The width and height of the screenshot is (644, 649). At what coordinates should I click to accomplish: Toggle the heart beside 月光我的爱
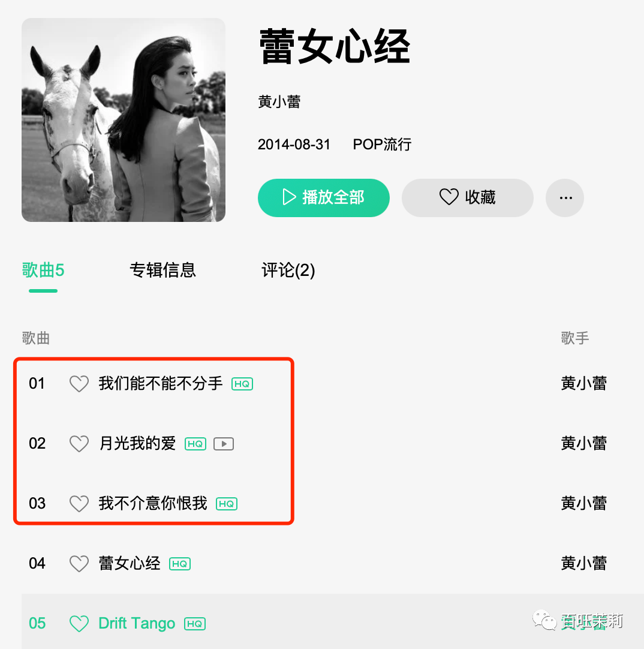[79, 444]
